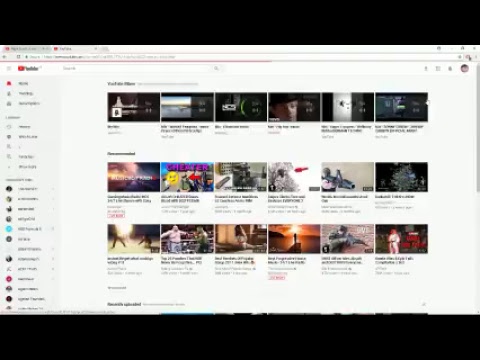Dismiss the Recently uploaded section
Screen dimensions: 480x360
pos(424,304)
